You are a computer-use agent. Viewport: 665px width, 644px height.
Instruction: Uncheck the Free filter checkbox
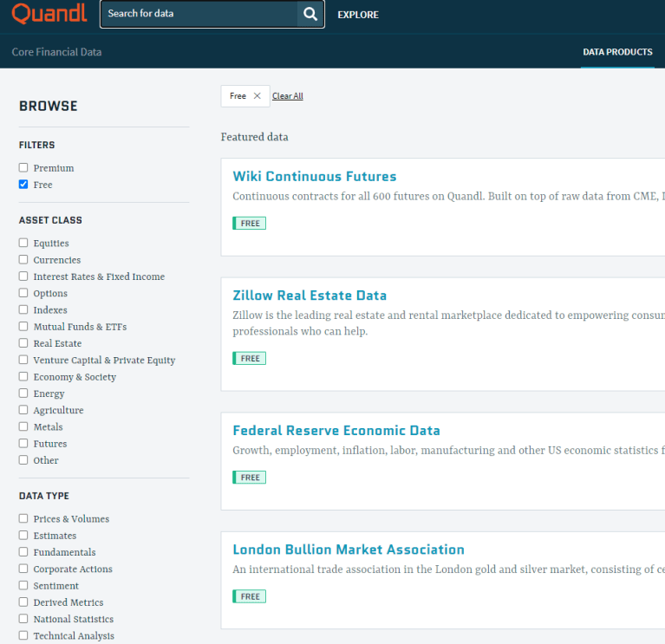[23, 185]
